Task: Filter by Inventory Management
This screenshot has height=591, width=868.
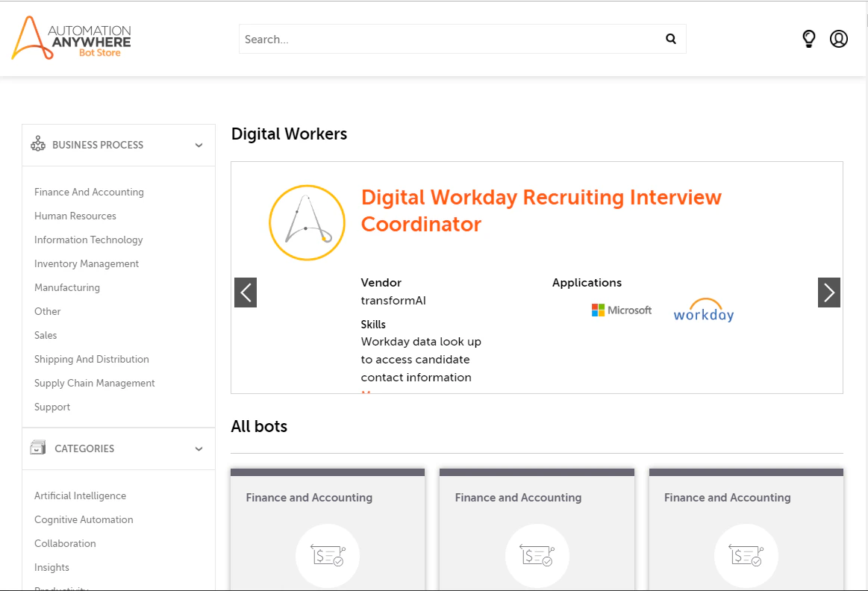Action: click(x=87, y=263)
